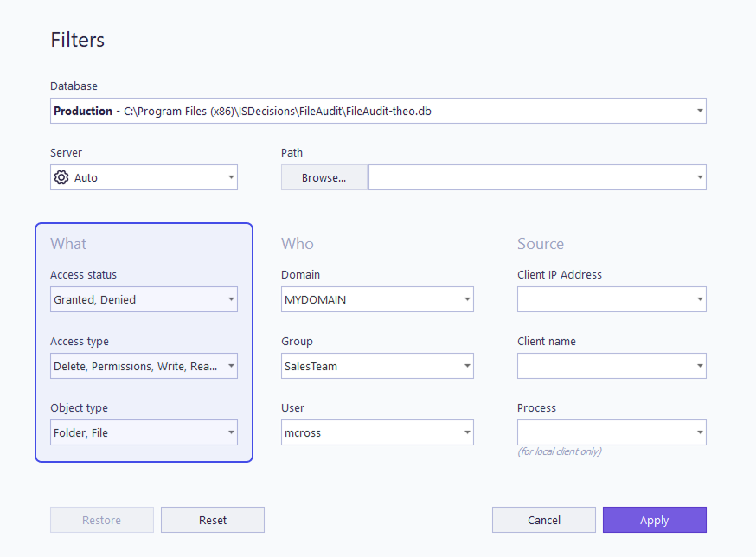Expand the Database dropdown arrow

(699, 111)
